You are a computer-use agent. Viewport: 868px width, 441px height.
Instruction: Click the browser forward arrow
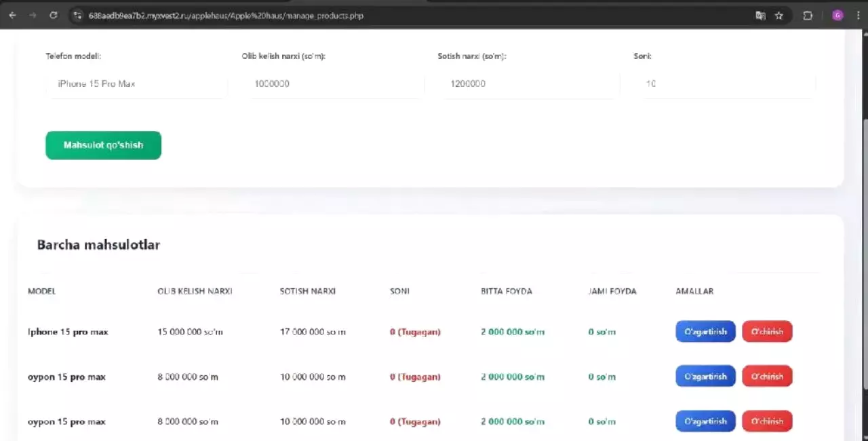33,15
